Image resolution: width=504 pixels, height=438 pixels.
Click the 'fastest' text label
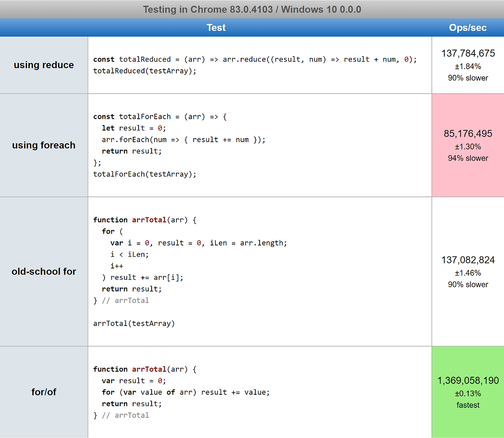(x=468, y=405)
